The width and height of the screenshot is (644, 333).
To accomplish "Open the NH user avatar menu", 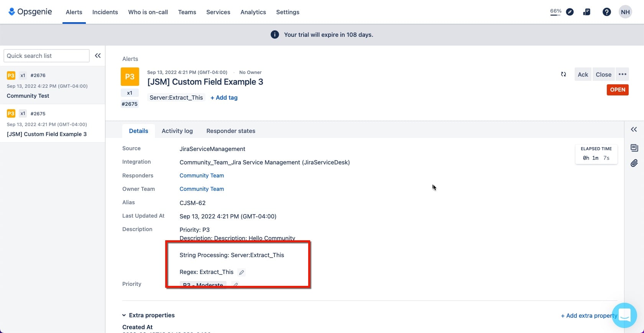I will (625, 12).
